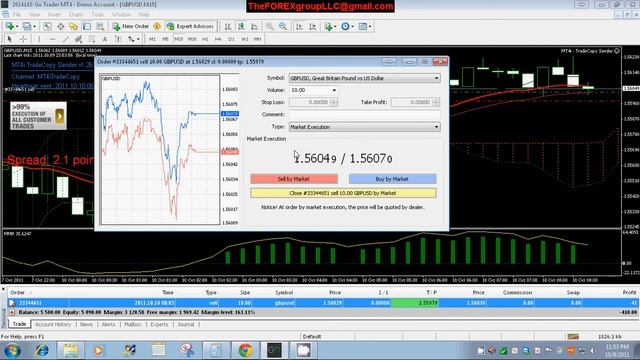Switch chart to H4 timeframe
This screenshot has width=640, height=360.
click(x=218, y=39)
